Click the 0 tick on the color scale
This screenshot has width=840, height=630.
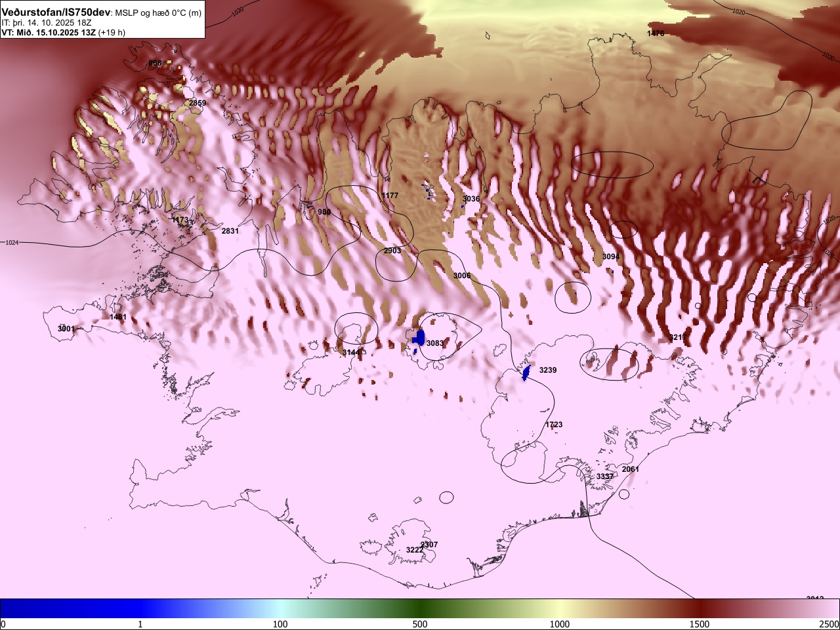click(x=3, y=623)
